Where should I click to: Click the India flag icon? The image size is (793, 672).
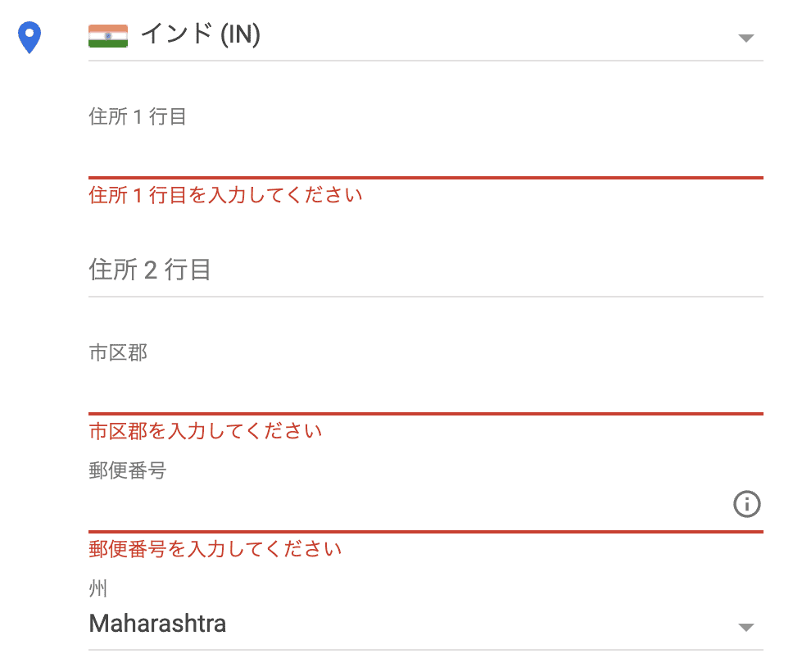click(107, 36)
